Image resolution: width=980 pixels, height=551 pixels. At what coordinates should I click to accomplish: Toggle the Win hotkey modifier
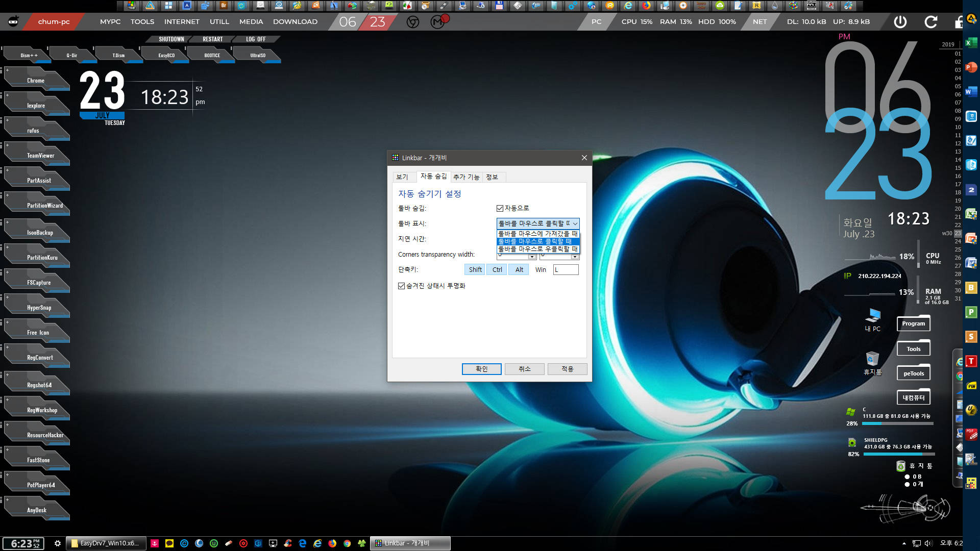(541, 269)
